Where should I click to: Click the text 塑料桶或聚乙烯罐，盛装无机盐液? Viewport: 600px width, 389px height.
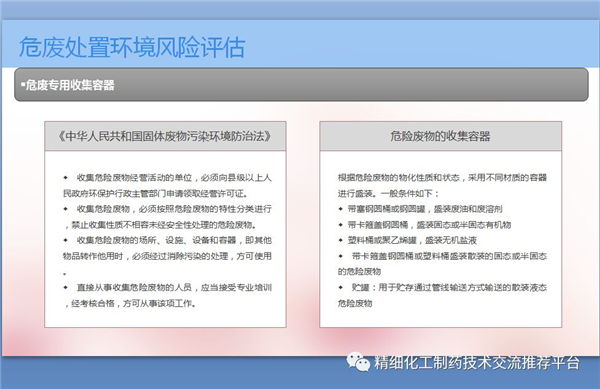[412, 240]
